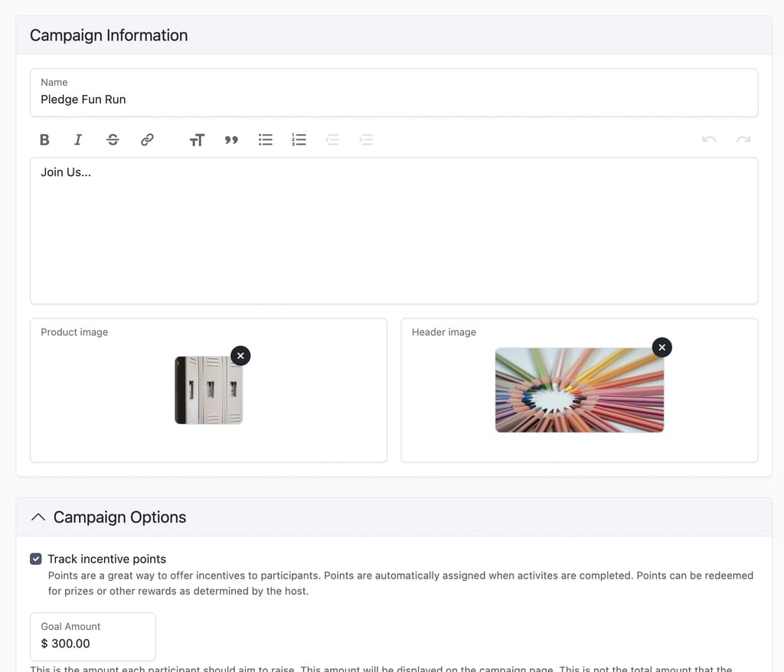
Task: Redo the last edit
Action: [743, 139]
